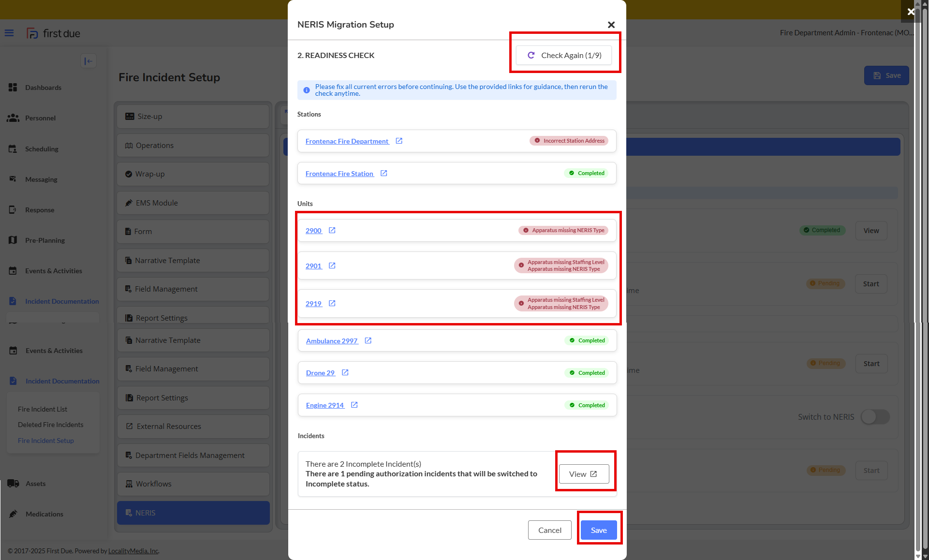Open external link icon next to unit 2900

[332, 231]
